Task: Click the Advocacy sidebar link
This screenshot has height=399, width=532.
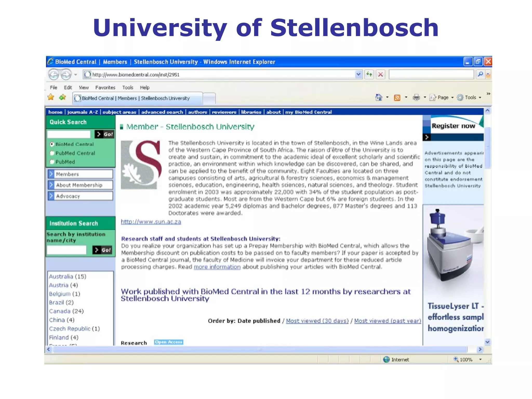Action: [x=81, y=196]
